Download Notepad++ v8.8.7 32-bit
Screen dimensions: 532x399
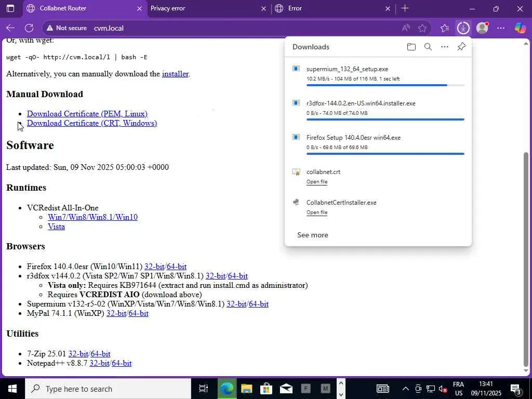point(99,363)
